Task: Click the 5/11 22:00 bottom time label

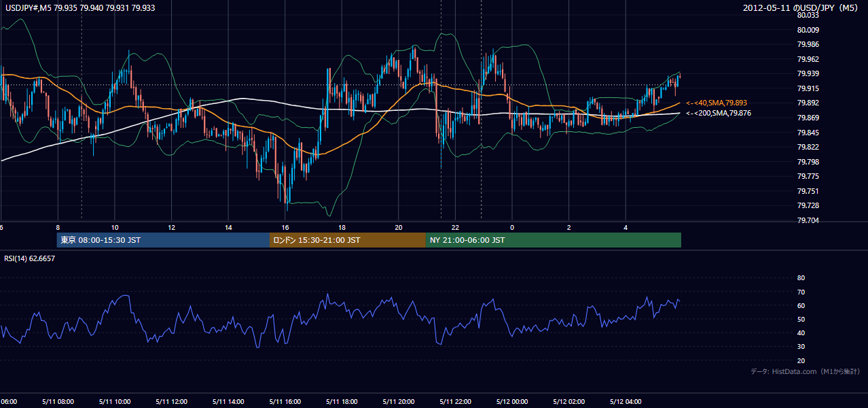Action: pyautogui.click(x=455, y=401)
